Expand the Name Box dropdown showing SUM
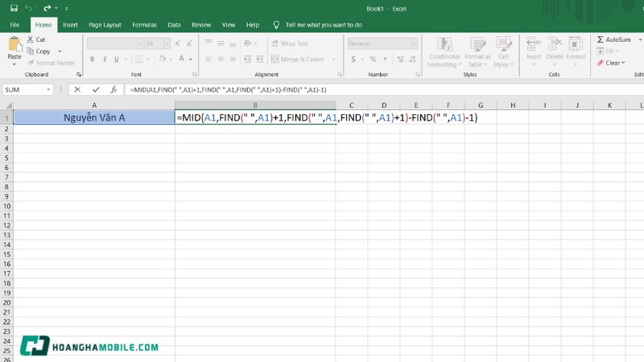The width and height of the screenshot is (644, 362). point(49,90)
